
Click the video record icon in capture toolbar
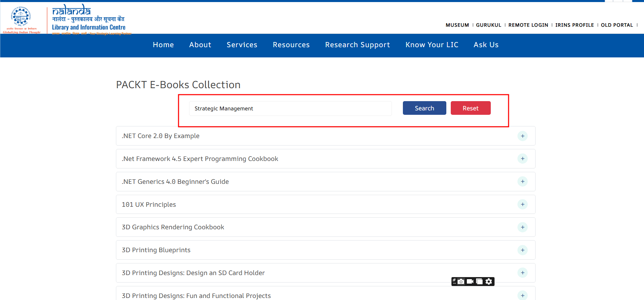[470, 282]
